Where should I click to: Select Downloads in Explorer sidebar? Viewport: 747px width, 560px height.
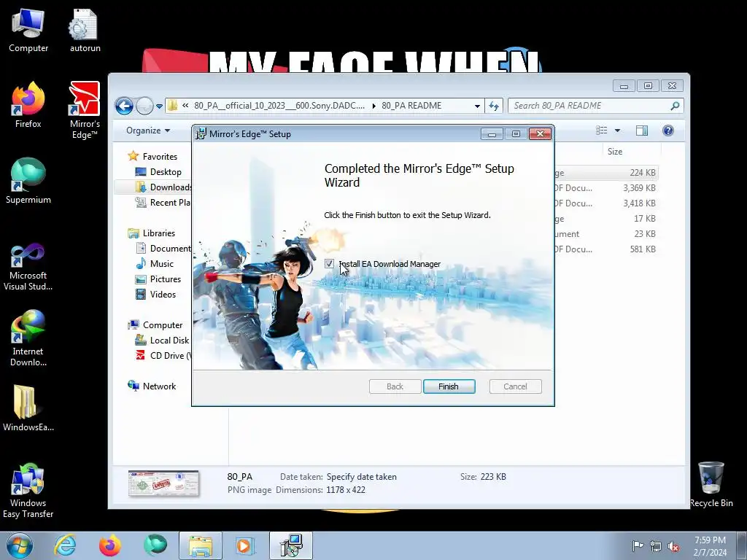tap(163, 187)
